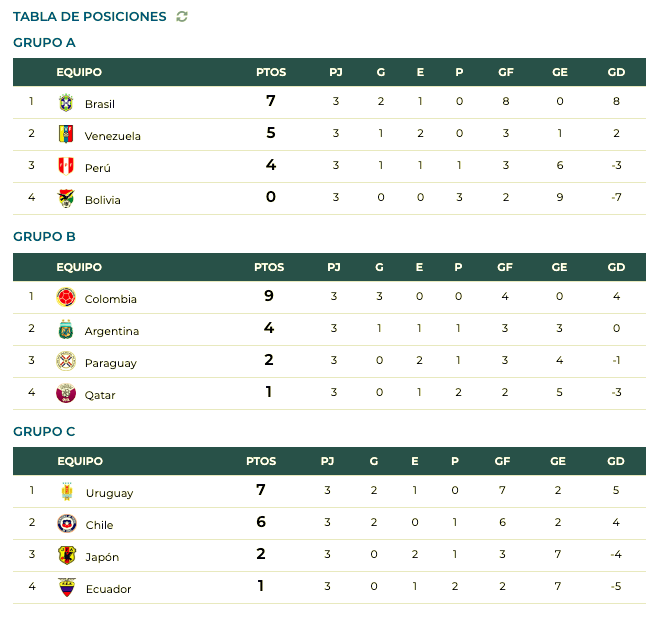Click the Japón team crest
This screenshot has height=617, width=653.
[x=67, y=555]
